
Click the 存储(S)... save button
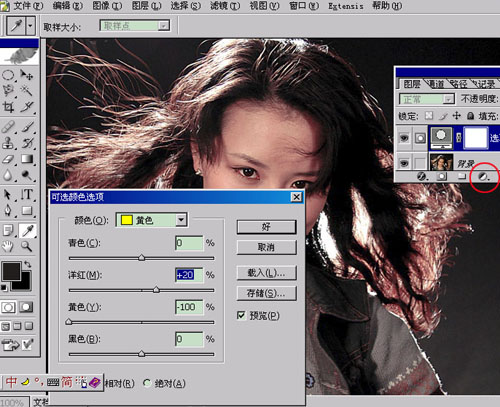point(266,293)
